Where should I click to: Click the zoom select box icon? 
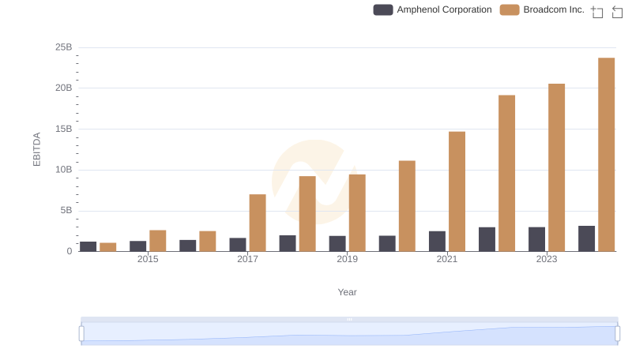coord(597,12)
